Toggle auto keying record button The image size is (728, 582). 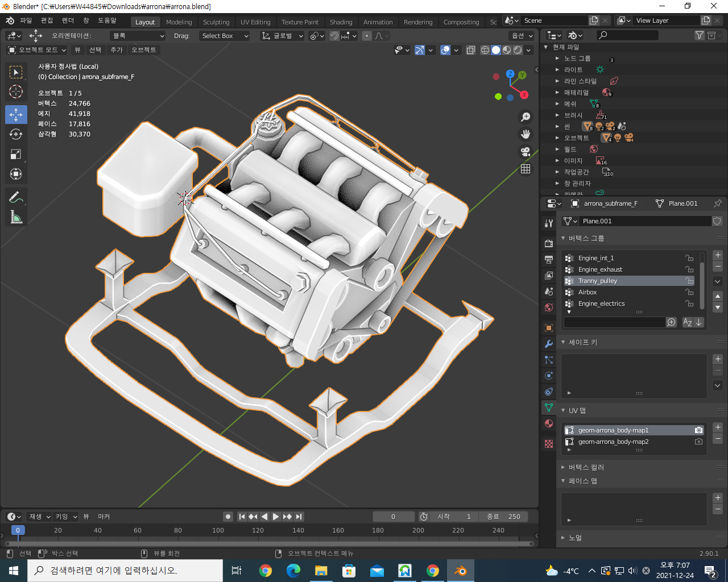tap(228, 517)
